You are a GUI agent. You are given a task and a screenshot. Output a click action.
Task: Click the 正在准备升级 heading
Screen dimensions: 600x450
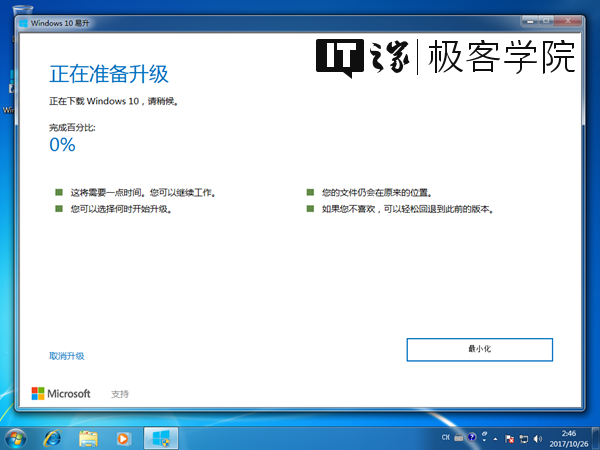tap(109, 74)
